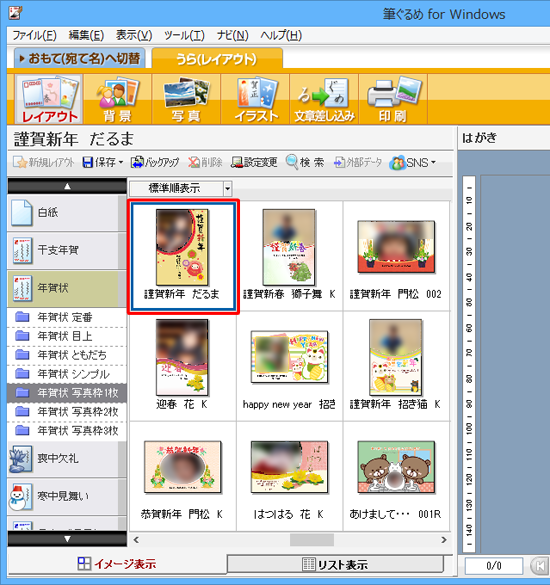
Task: Open folder 年賀状 写真枠3枚
Action: 67,431
